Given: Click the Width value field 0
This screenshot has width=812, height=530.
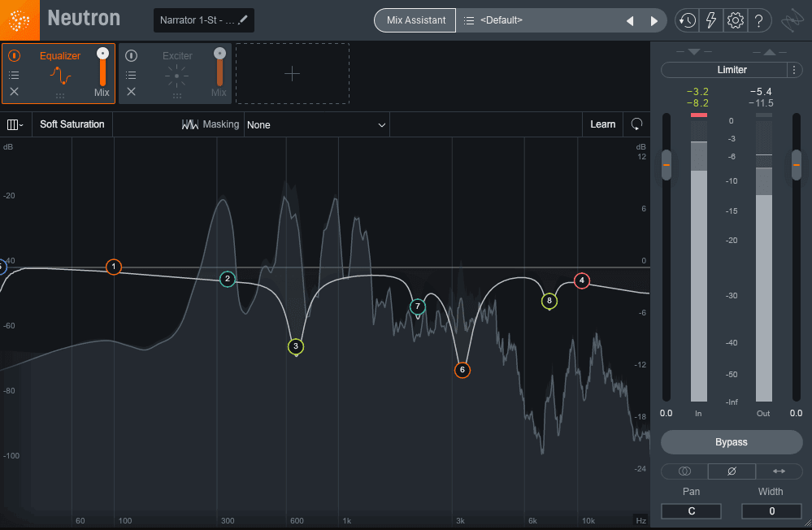Looking at the screenshot, I should [x=771, y=510].
